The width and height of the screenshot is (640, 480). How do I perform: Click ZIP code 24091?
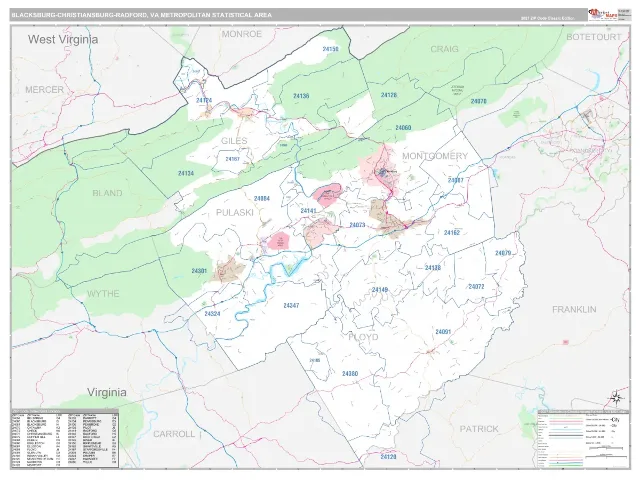tap(443, 332)
